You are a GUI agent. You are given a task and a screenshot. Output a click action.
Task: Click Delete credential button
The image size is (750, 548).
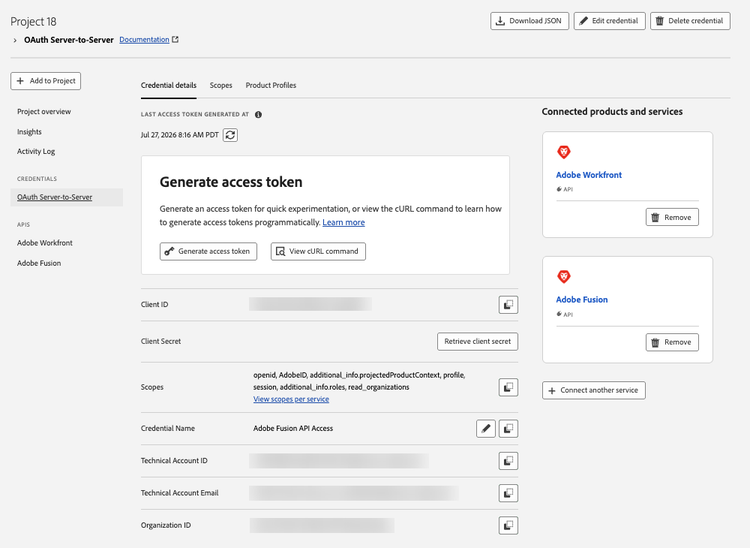click(690, 21)
